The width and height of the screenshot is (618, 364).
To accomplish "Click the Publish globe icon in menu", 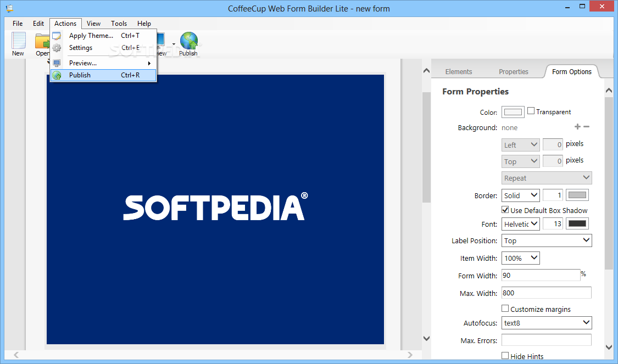I will tap(57, 75).
